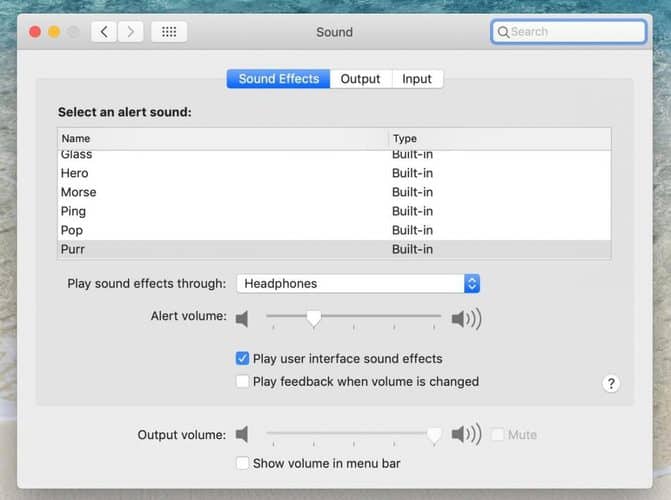Select the Purr alert sound
The image size is (671, 500).
pos(334,249)
